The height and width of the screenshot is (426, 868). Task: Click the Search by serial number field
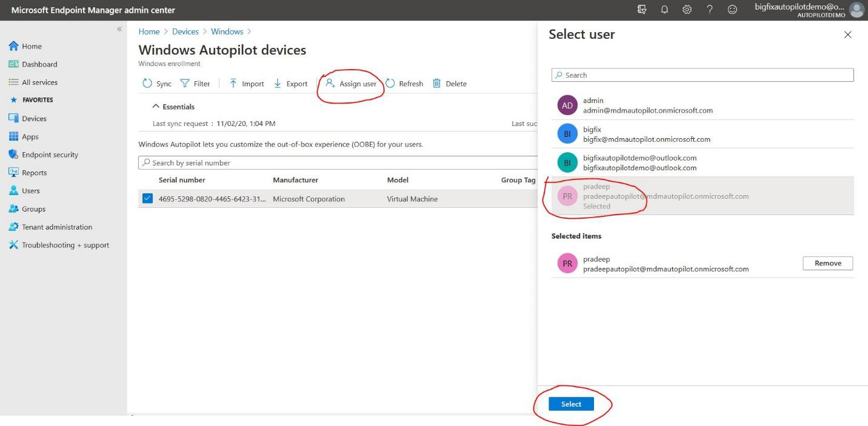coord(338,162)
